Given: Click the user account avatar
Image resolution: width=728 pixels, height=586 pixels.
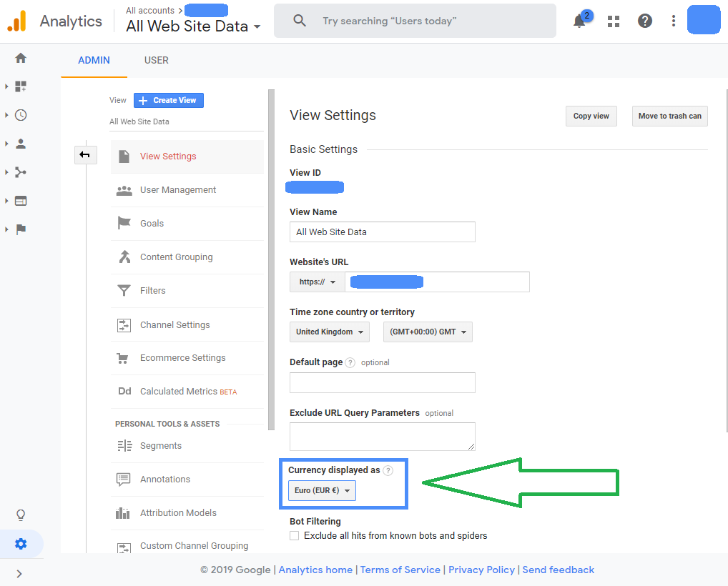Looking at the screenshot, I should (x=704, y=20).
